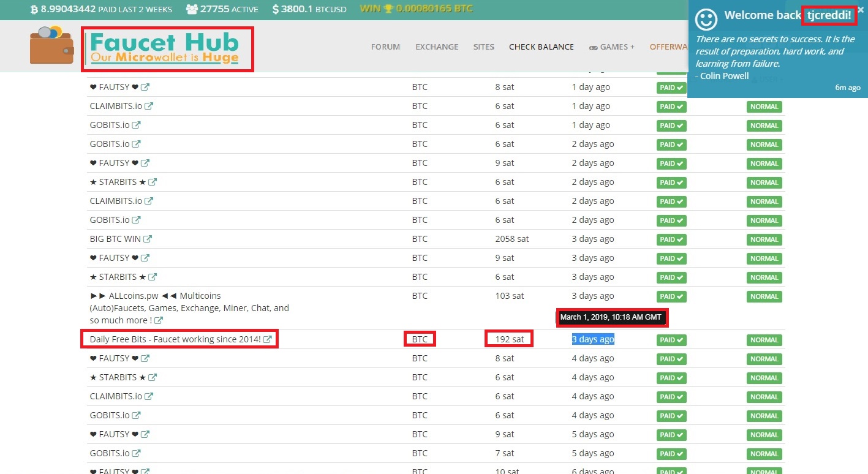Click 1 day ago in CLAIMBITS.io row
Viewport: 868px width, 474px height.
[591, 106]
